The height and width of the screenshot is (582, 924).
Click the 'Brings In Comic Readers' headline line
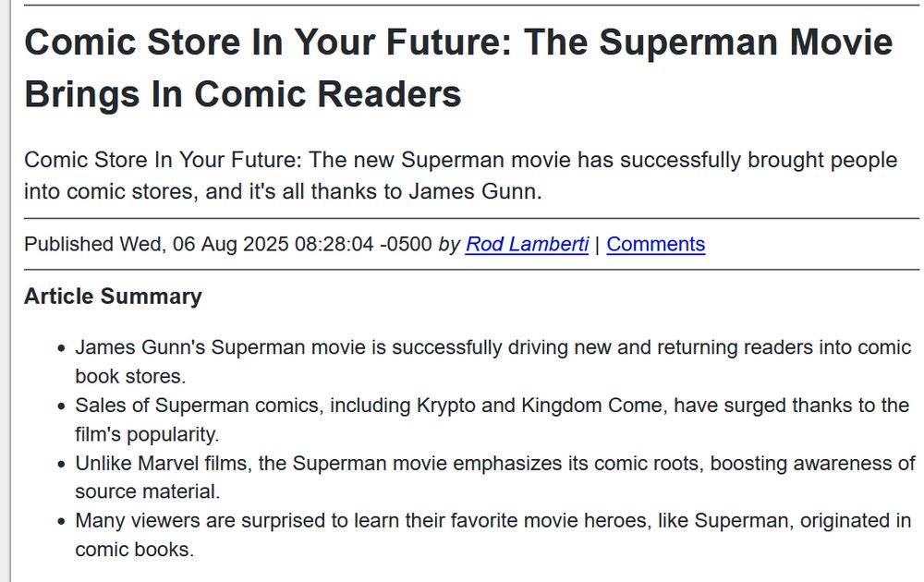coord(242,94)
